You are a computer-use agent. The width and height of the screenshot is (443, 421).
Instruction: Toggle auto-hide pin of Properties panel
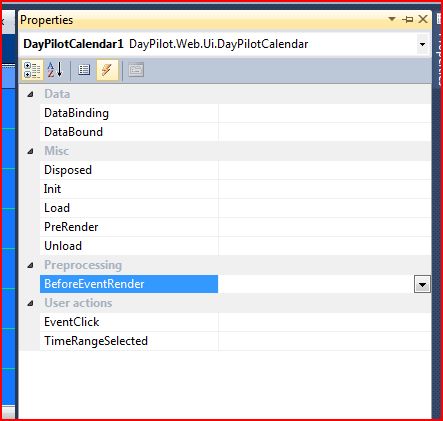pos(407,19)
